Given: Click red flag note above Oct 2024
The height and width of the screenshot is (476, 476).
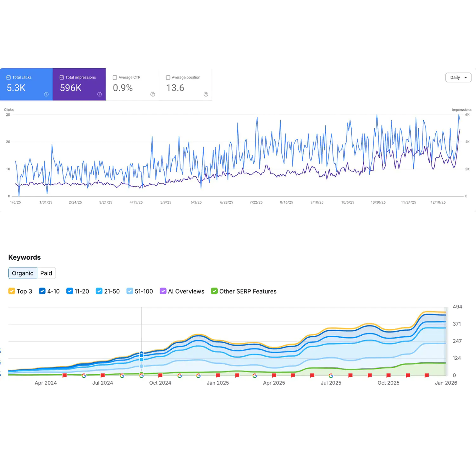Looking at the screenshot, I should click(160, 376).
